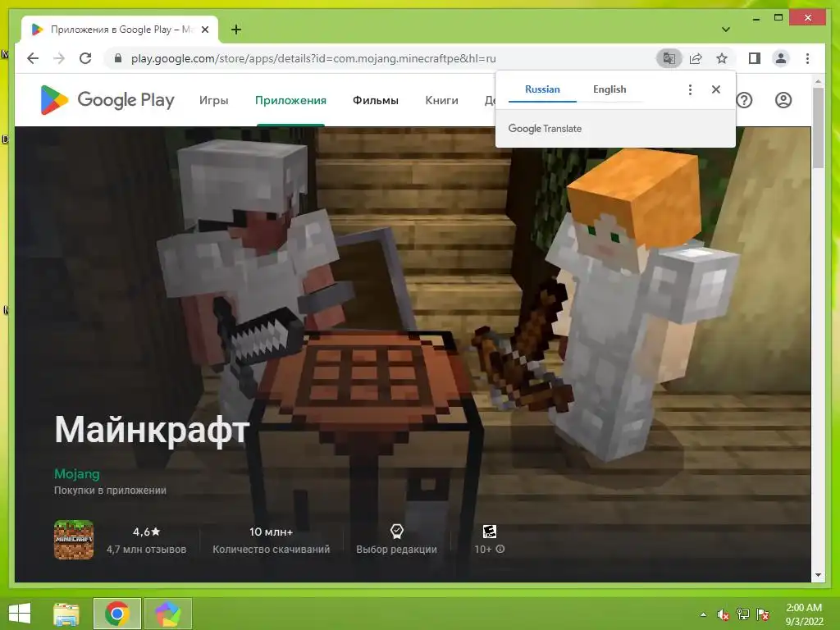Click the share page icon
This screenshot has width=840, height=630.
696,58
